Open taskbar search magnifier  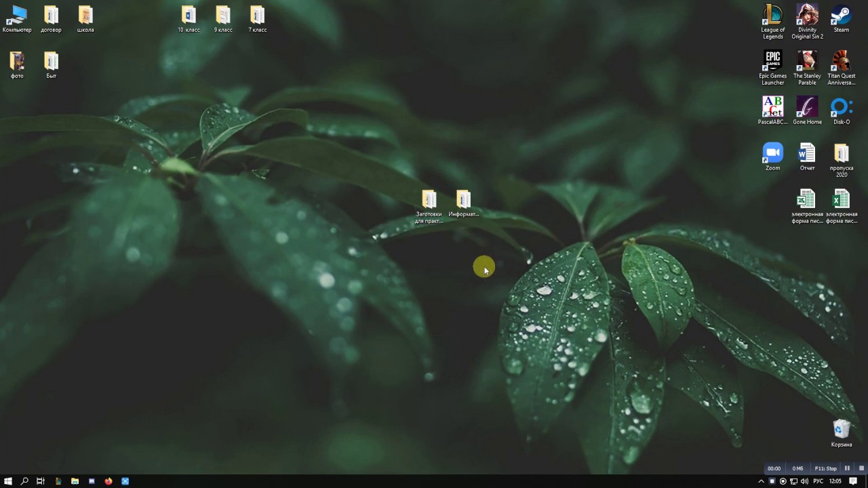tap(24, 481)
